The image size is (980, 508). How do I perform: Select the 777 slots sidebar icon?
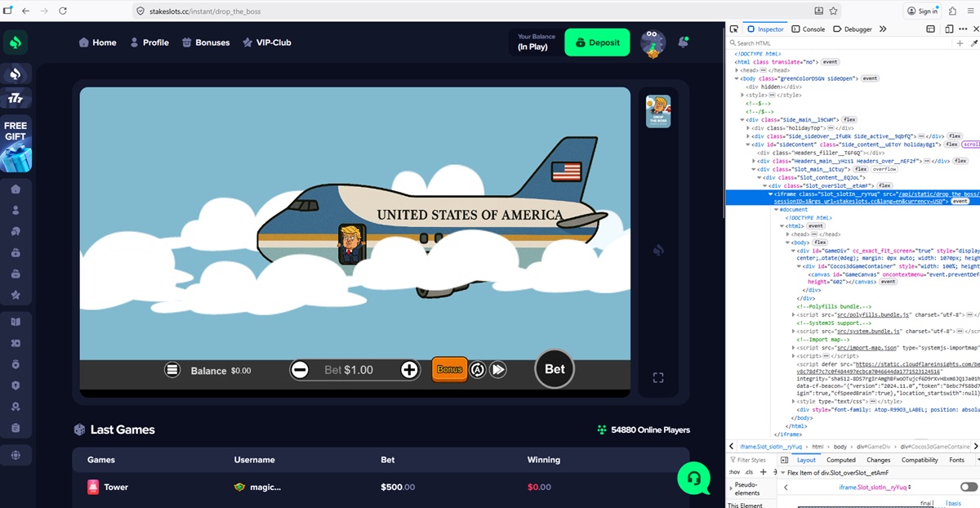point(16,99)
